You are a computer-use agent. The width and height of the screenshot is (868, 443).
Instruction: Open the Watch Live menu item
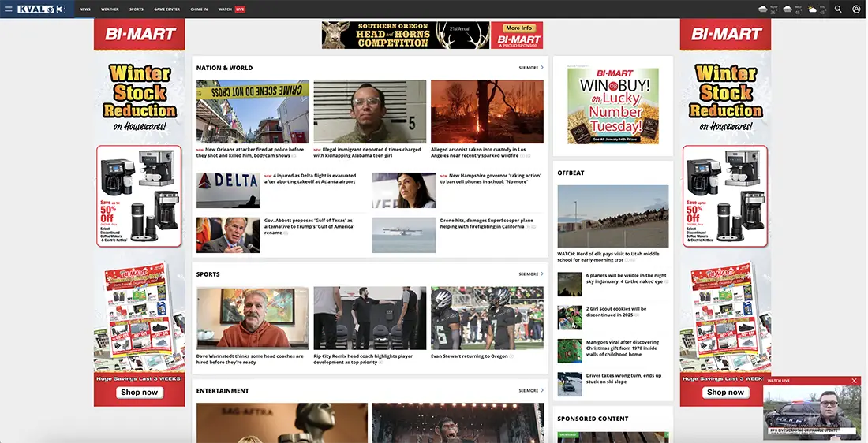231,9
